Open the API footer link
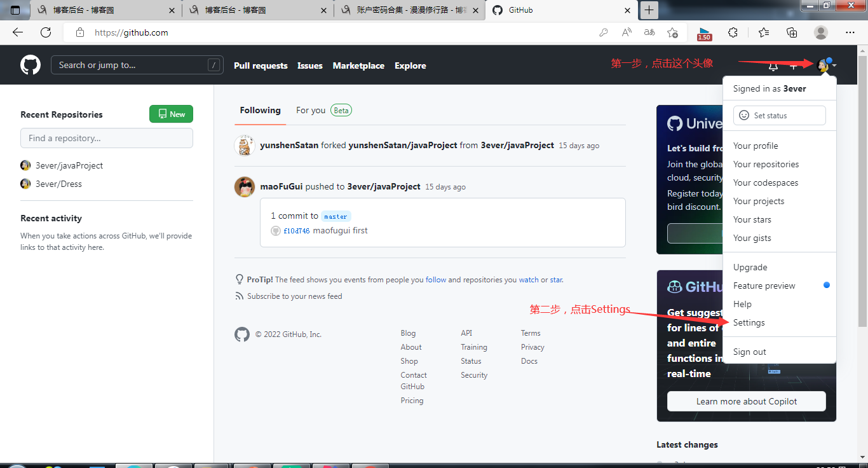 coord(466,333)
